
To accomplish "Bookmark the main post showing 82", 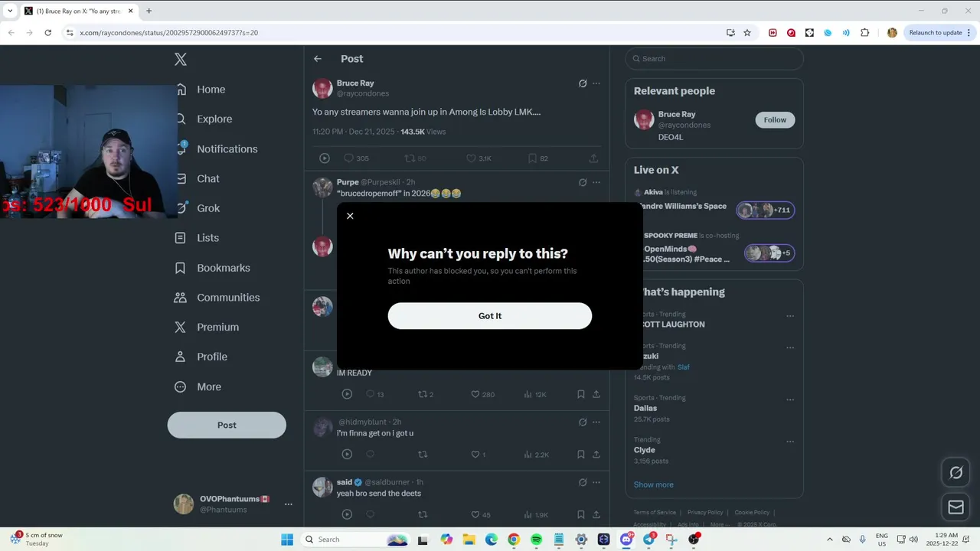I will [532, 158].
